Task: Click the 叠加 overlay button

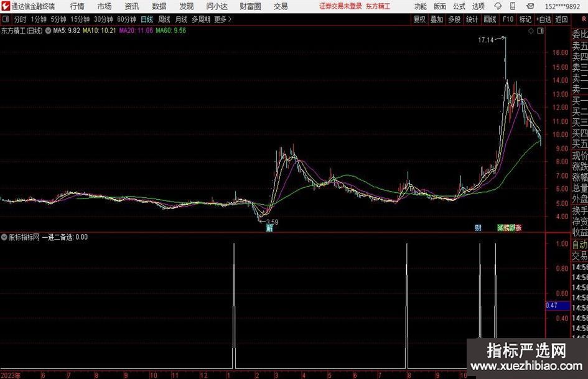Action: tap(437, 19)
